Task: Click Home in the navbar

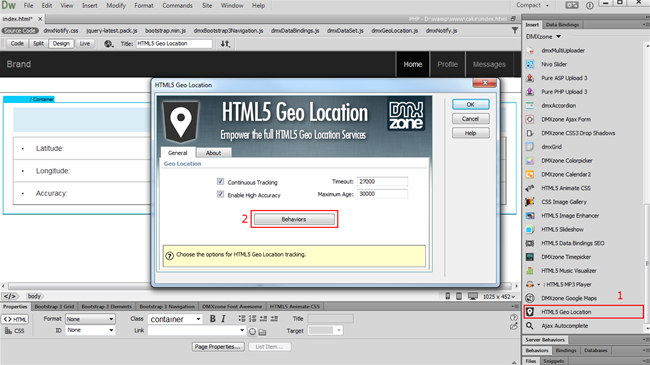Action: click(413, 64)
